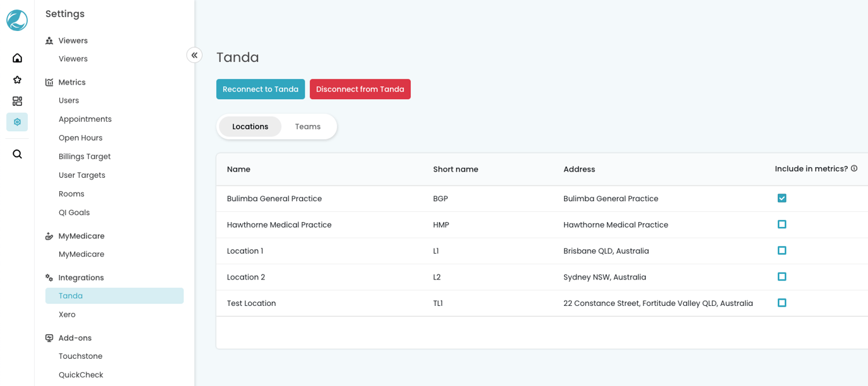The height and width of the screenshot is (386, 868).
Task: Open Xero integration settings
Action: (x=67, y=314)
